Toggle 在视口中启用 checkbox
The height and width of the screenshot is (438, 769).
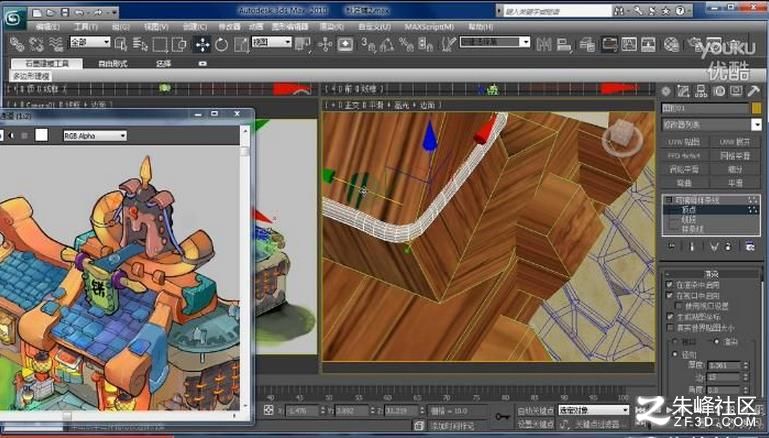[669, 295]
